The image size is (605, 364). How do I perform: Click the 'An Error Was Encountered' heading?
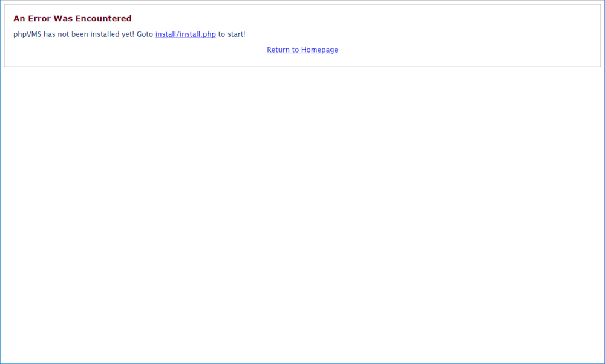(x=72, y=19)
